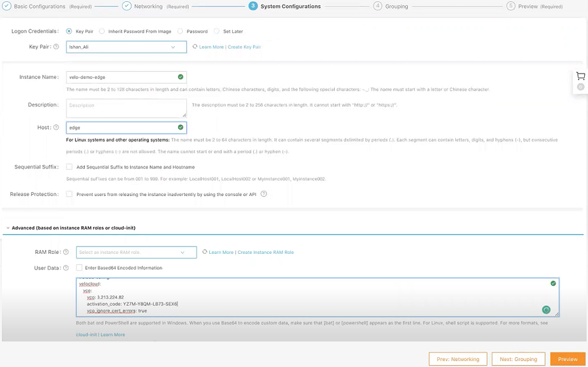Image resolution: width=588 pixels, height=367 pixels.
Task: Click the Key Pair help question icon
Action: (56, 47)
